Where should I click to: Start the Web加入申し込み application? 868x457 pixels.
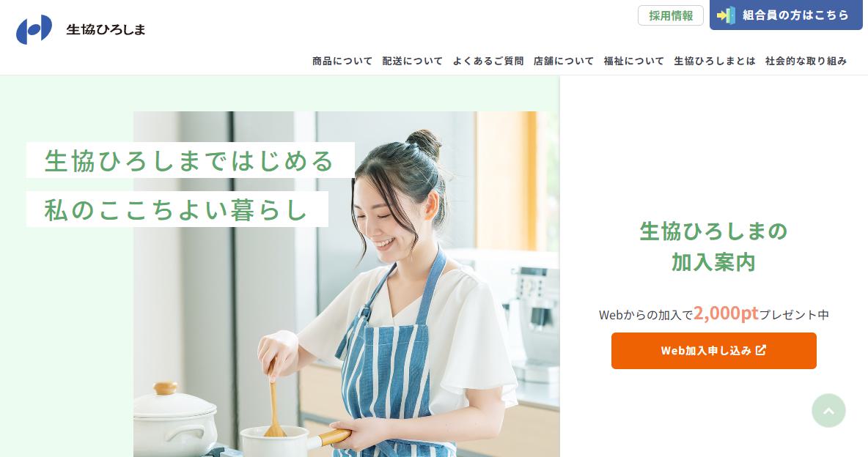[713, 351]
